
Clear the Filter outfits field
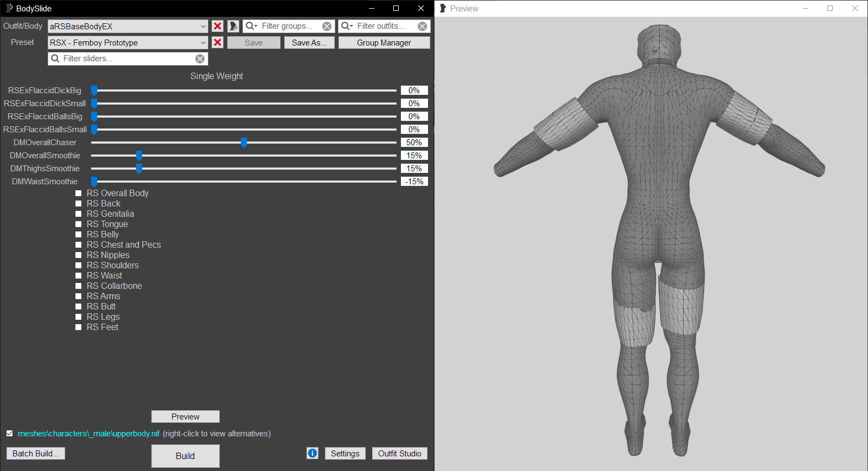point(422,26)
